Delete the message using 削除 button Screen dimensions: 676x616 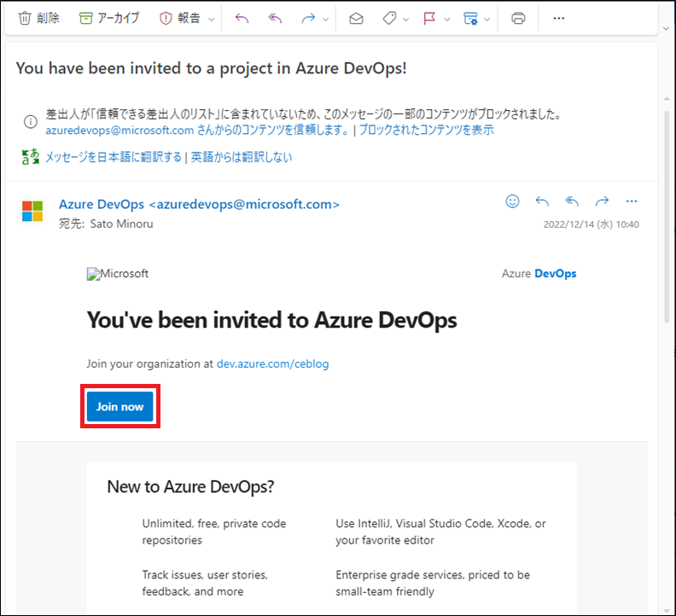coord(38,18)
